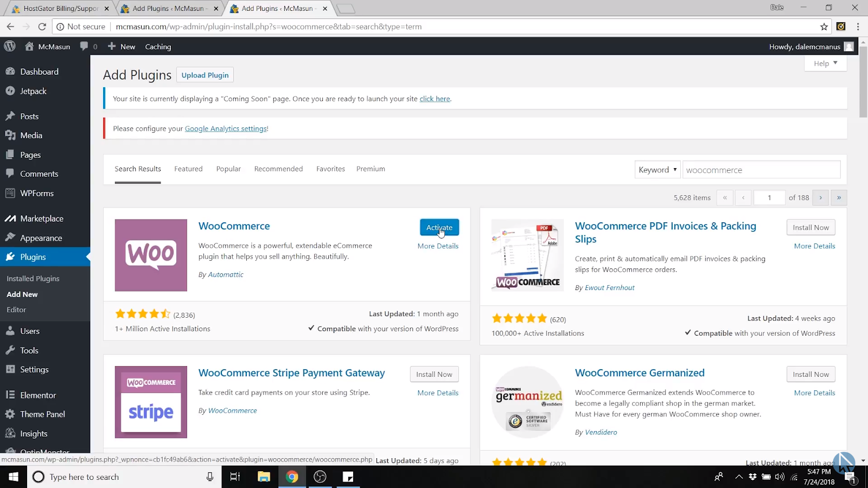Click the Appearance paintbrush icon
Screen dimensions: 868x488
point(10,237)
